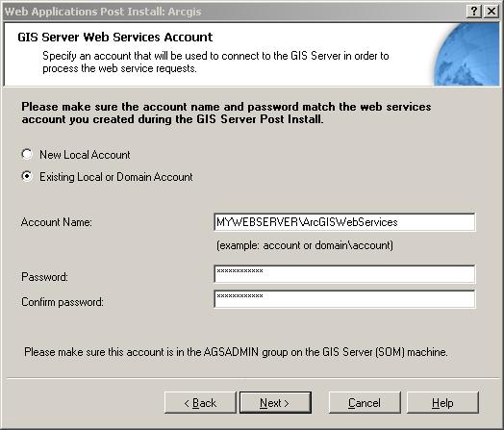Go to previous step with Back button
The image size is (504, 430).
200,403
